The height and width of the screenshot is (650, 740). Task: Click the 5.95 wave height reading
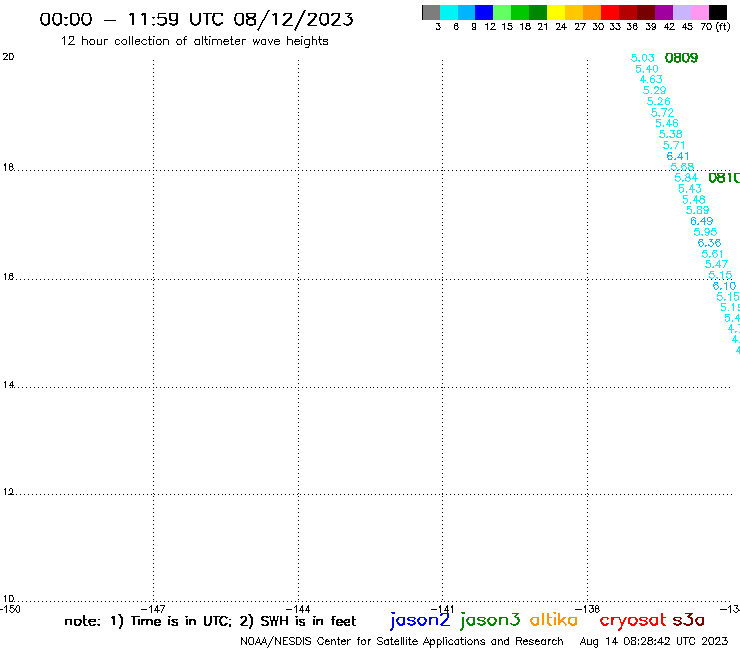(705, 232)
